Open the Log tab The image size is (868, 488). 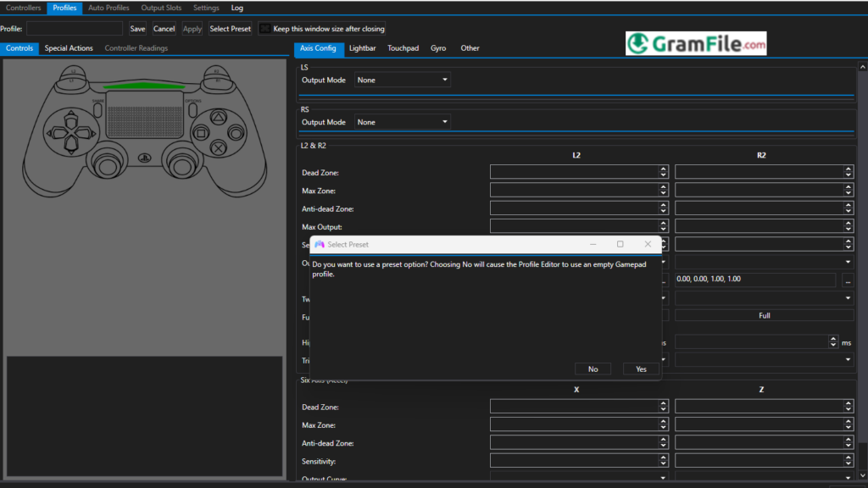(x=236, y=7)
